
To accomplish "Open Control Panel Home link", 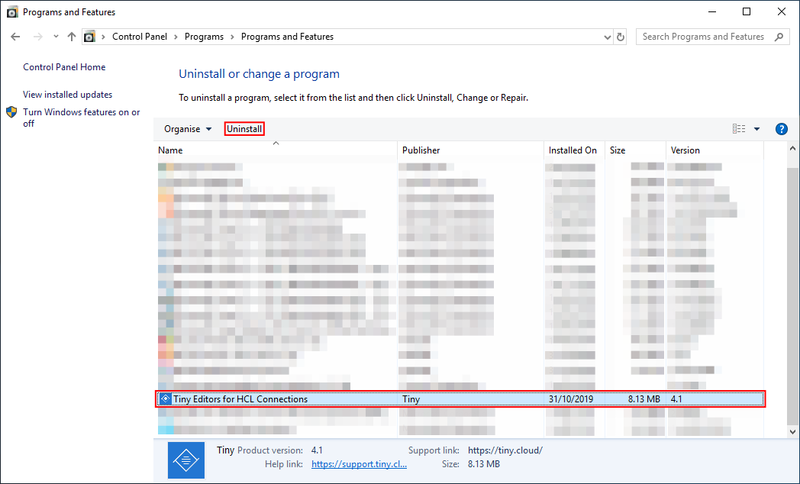I will click(x=64, y=67).
